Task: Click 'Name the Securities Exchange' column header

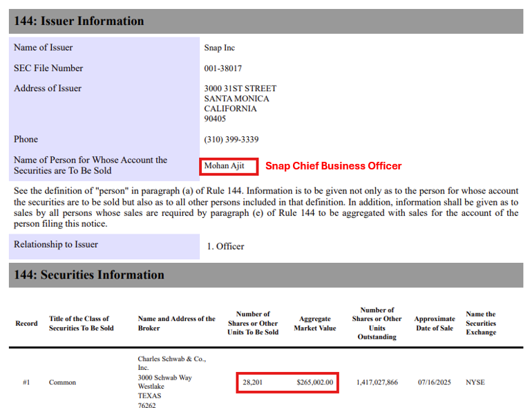Action: pos(481,323)
